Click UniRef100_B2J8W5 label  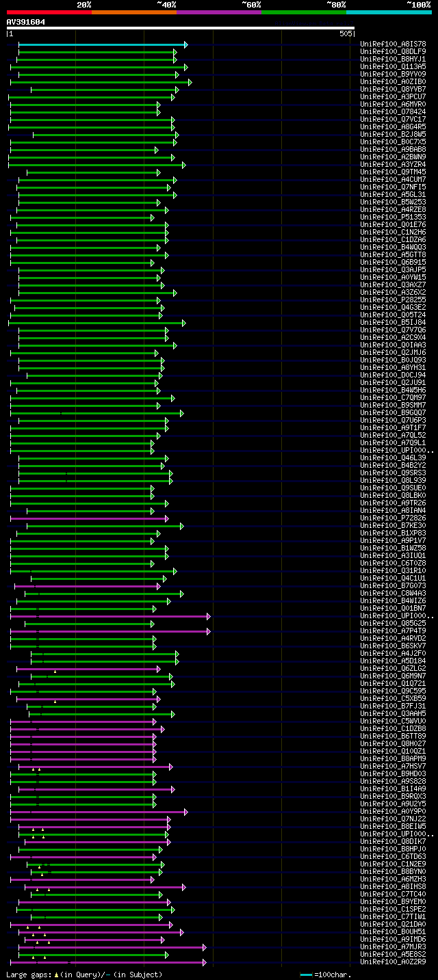(393, 135)
